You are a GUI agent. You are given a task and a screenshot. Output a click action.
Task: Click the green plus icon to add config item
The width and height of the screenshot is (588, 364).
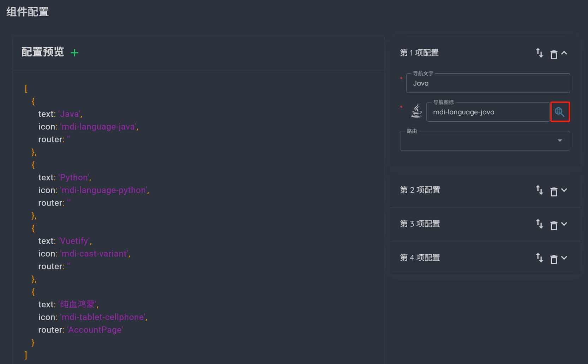point(74,53)
